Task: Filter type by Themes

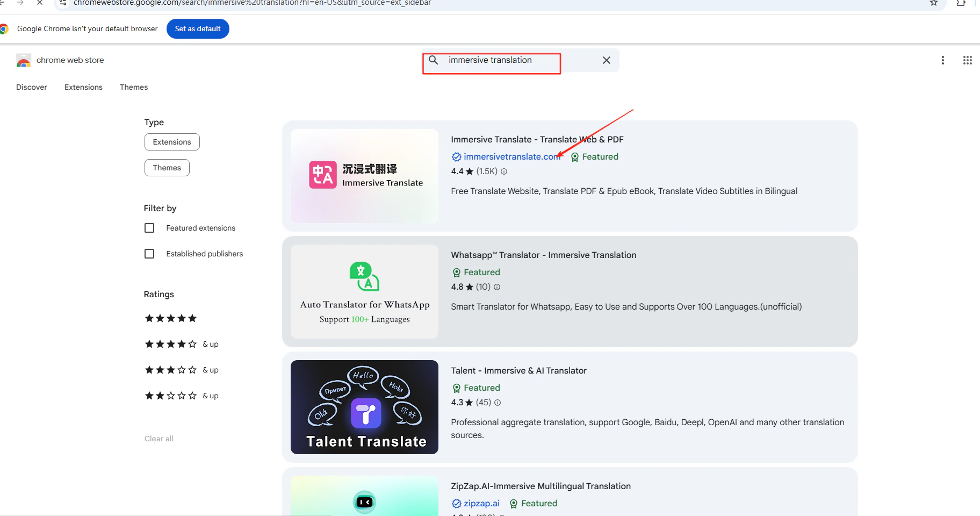Action: [x=167, y=167]
